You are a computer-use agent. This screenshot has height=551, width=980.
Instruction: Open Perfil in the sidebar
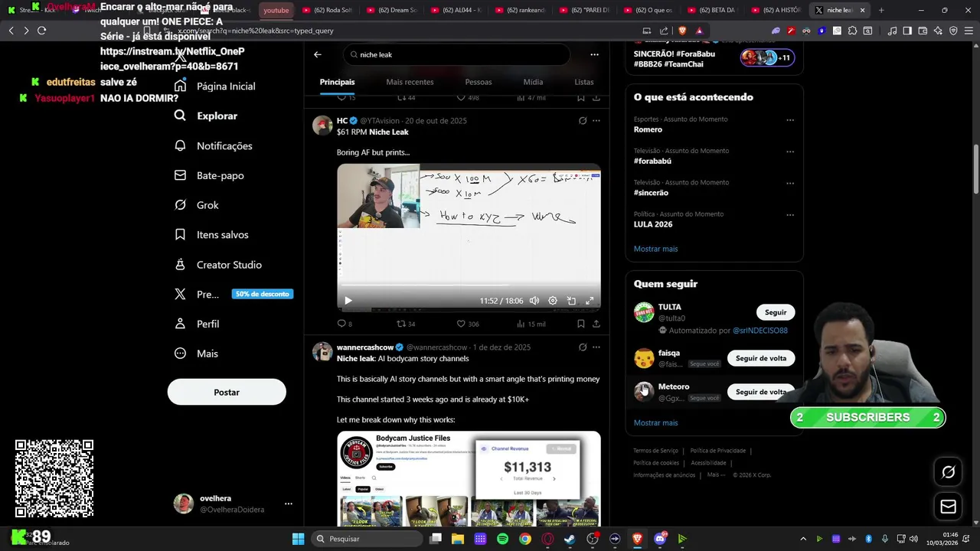click(197, 324)
